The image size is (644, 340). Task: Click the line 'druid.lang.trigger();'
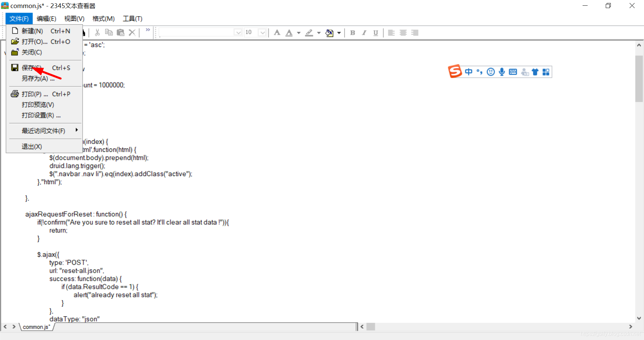click(x=78, y=166)
